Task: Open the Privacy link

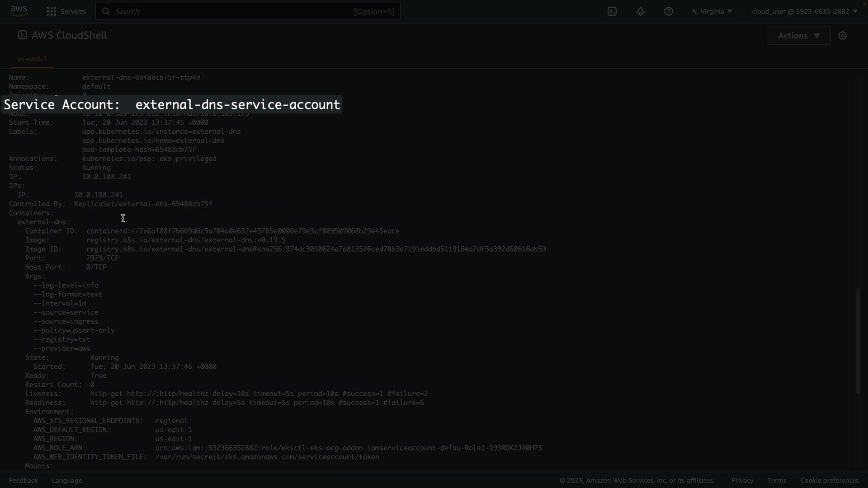Action: click(x=742, y=480)
